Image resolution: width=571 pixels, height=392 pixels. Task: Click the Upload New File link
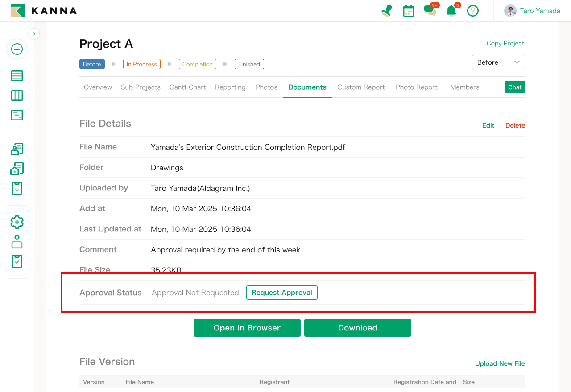(500, 363)
